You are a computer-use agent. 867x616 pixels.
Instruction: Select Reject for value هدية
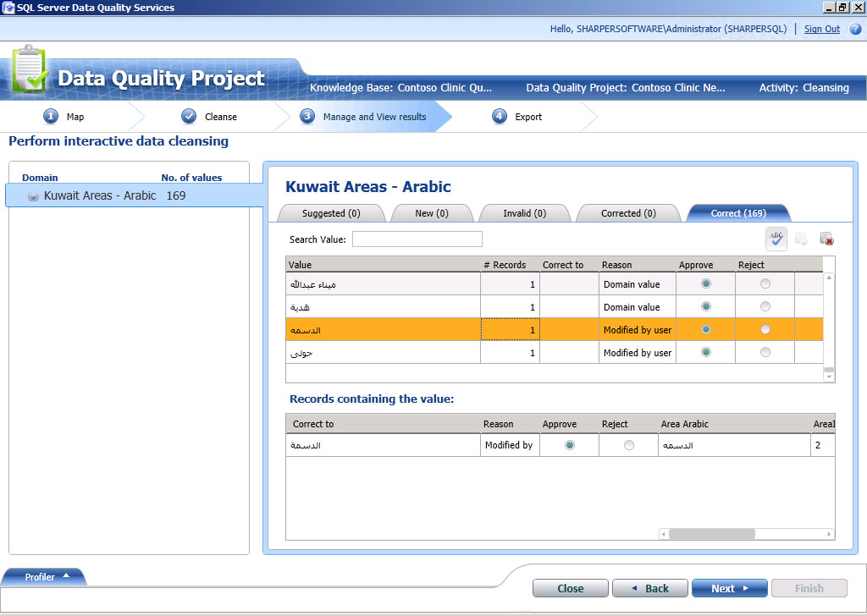[x=765, y=306]
